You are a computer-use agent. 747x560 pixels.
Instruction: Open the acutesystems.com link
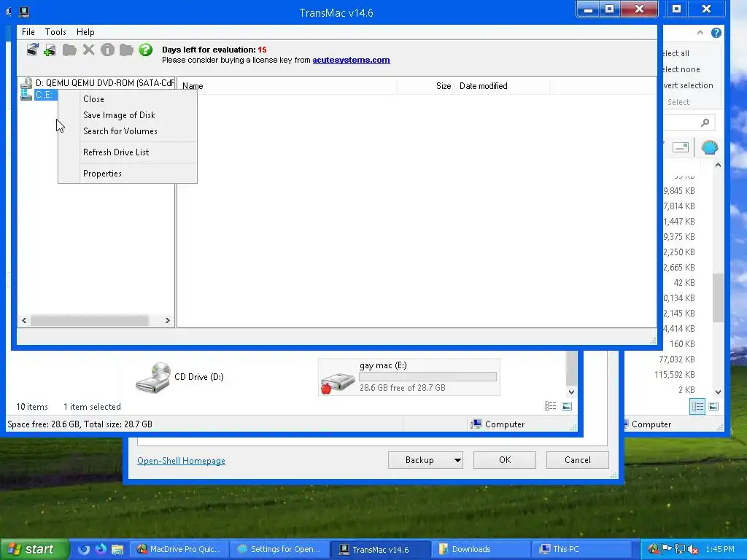(351, 60)
